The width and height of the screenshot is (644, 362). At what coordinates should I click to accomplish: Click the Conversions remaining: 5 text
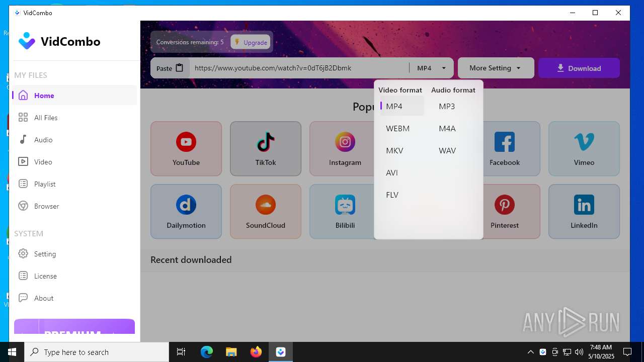(190, 42)
